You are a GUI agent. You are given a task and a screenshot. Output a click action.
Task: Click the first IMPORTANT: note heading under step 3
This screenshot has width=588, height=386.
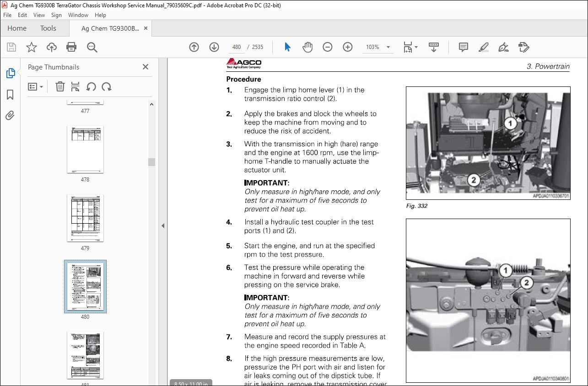point(267,183)
